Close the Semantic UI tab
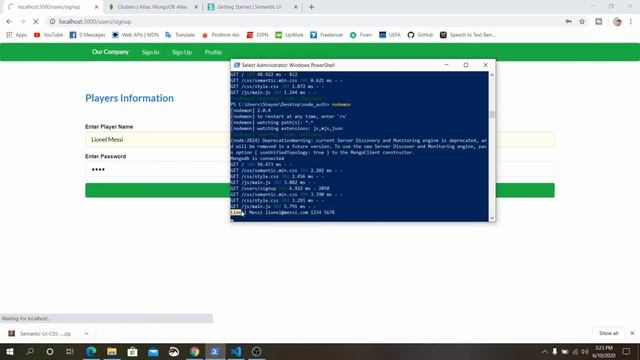 (x=296, y=7)
